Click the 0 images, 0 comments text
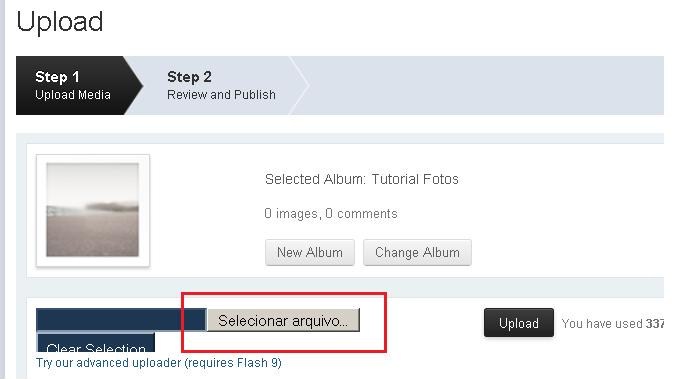The height and width of the screenshot is (379, 687). click(331, 213)
